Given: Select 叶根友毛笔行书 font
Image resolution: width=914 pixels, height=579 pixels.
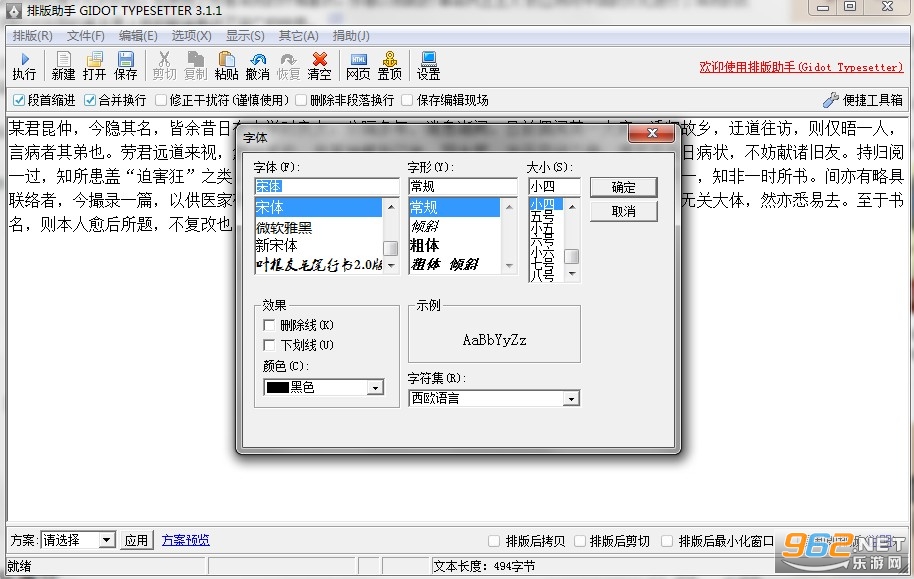Looking at the screenshot, I should (318, 264).
